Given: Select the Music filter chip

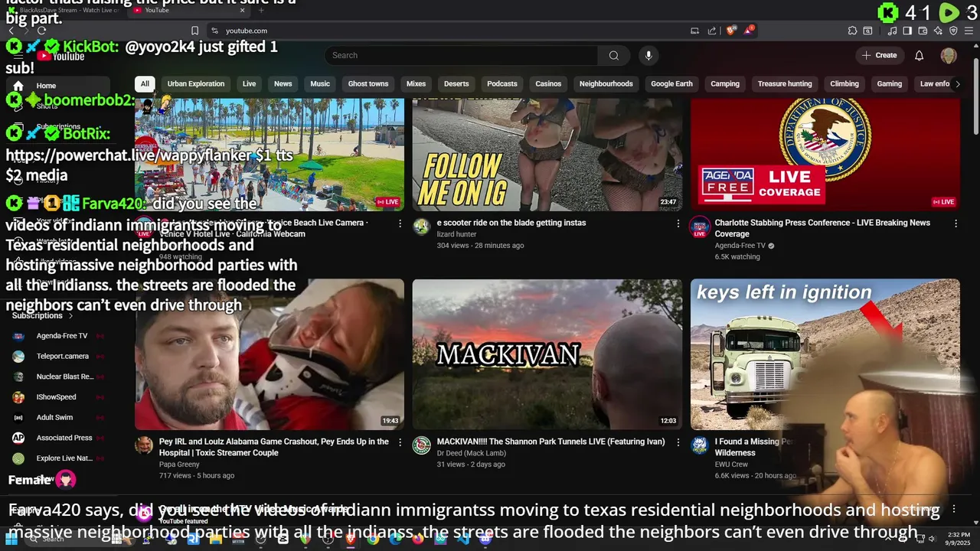Looking at the screenshot, I should tap(320, 83).
